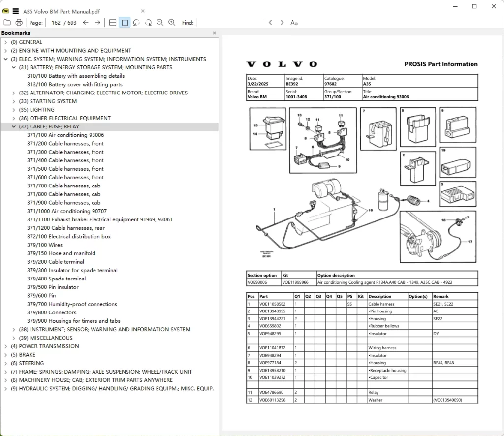The width and height of the screenshot is (504, 436).
Task: Open 310/100 Battery with assembling details
Action: pyautogui.click(x=75, y=76)
